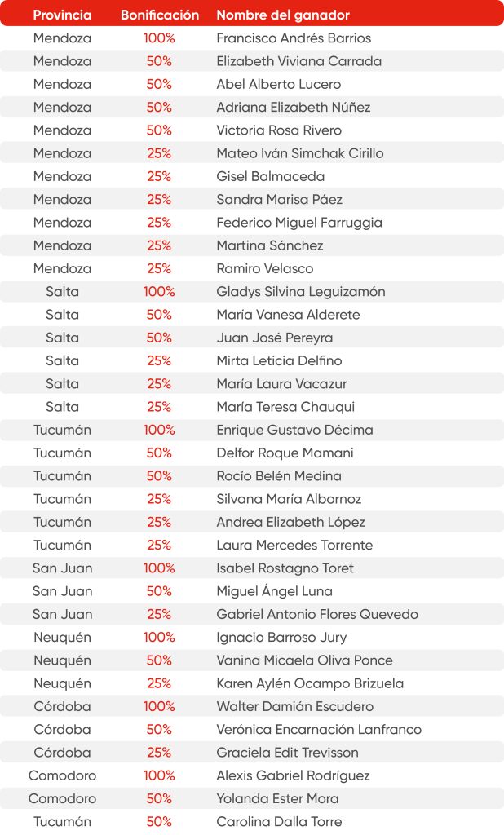Select the name Elizabeth Viviana Carrada
504x835 pixels.
(298, 61)
